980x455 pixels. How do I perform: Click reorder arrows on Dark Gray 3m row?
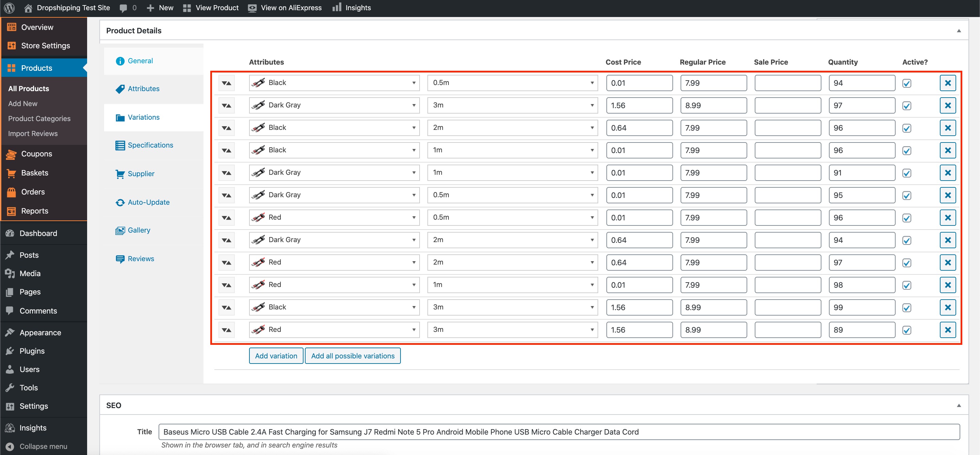pos(226,105)
